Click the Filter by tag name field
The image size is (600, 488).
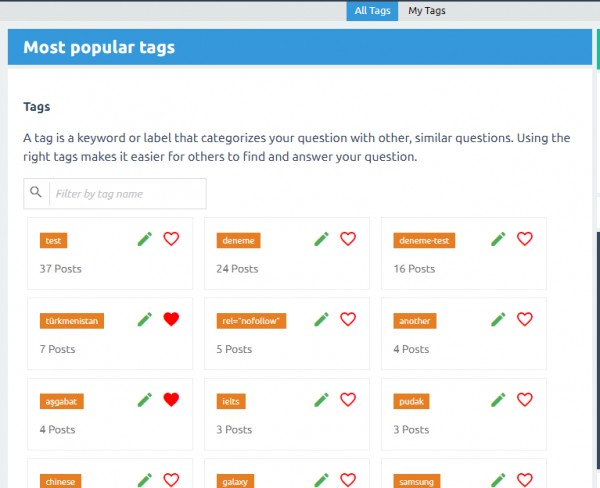pyautogui.click(x=127, y=193)
